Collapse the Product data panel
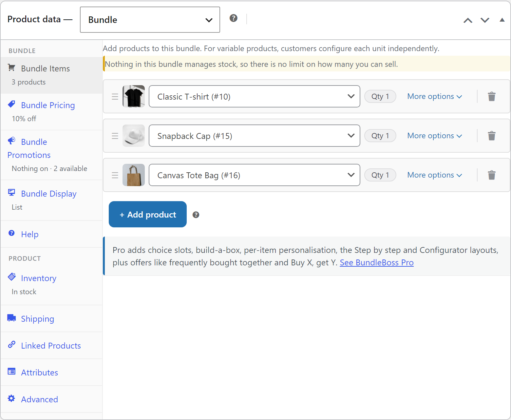The height and width of the screenshot is (420, 511). (x=502, y=20)
